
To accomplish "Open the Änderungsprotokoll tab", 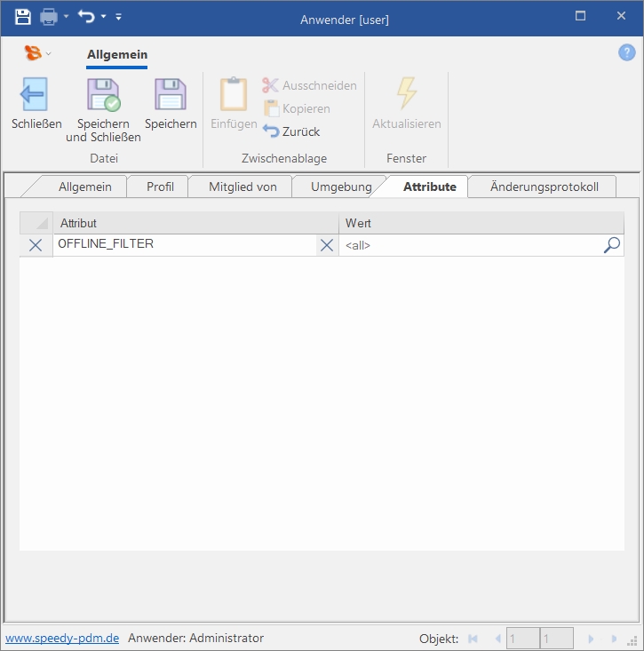I will click(544, 187).
